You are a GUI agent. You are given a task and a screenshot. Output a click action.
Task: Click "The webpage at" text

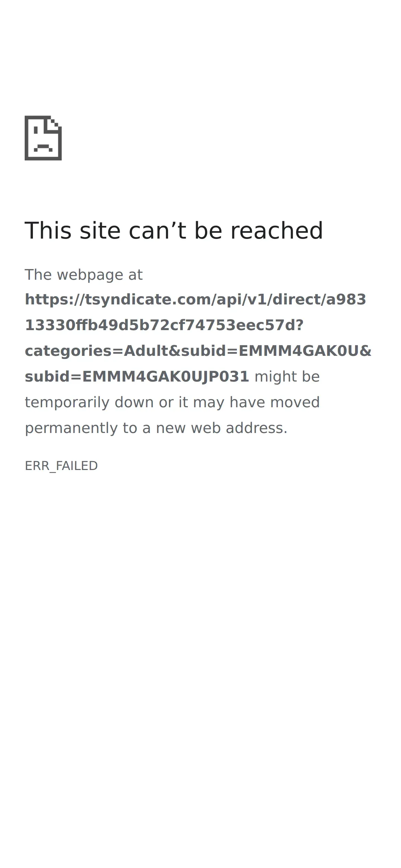pos(84,275)
